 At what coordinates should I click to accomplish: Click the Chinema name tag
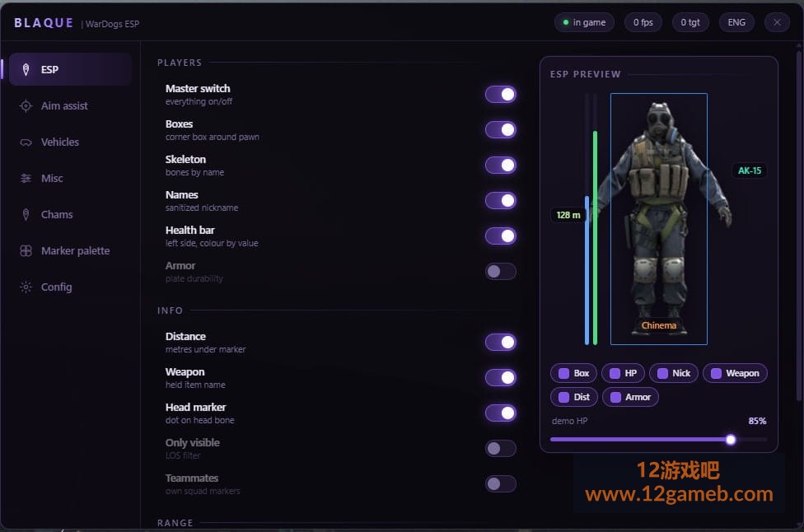pyautogui.click(x=658, y=325)
